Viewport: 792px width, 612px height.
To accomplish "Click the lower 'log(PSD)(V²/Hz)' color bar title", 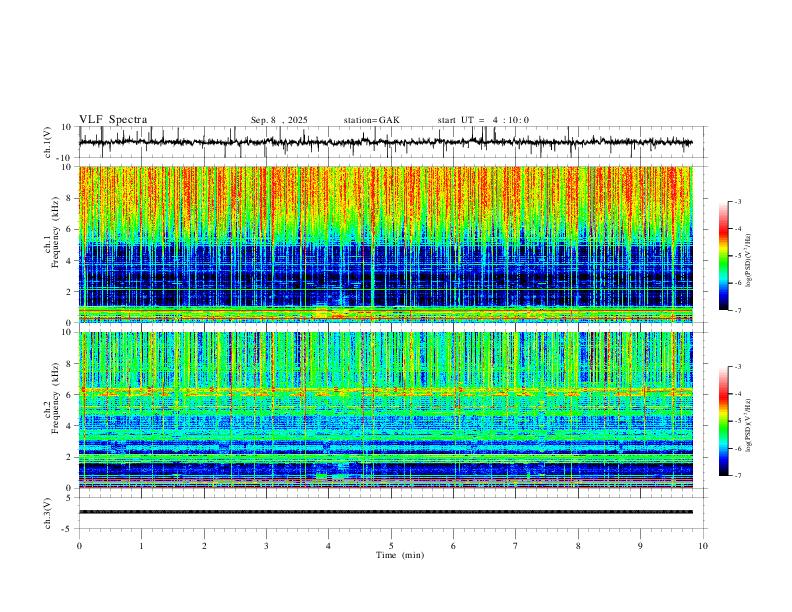I will click(748, 425).
